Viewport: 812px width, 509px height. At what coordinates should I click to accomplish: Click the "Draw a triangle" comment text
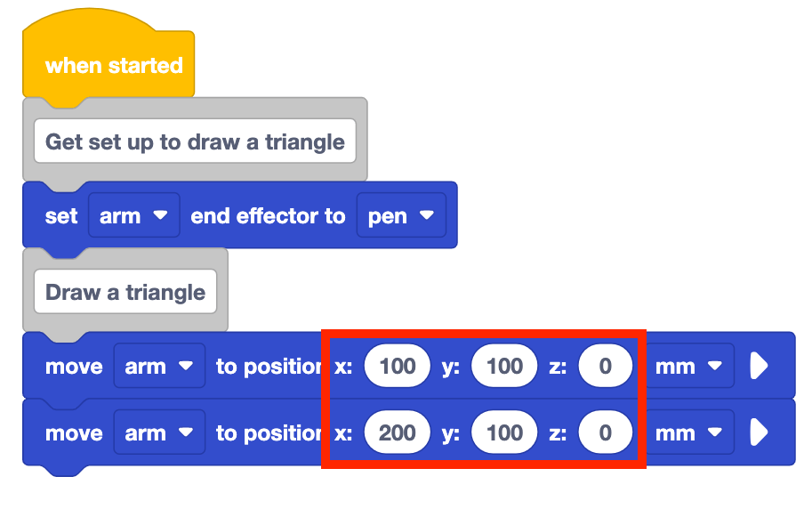[125, 293]
